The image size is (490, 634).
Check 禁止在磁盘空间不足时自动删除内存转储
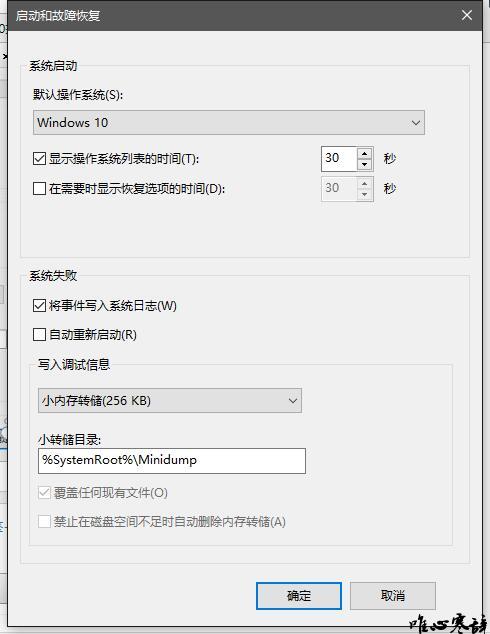(x=44, y=522)
